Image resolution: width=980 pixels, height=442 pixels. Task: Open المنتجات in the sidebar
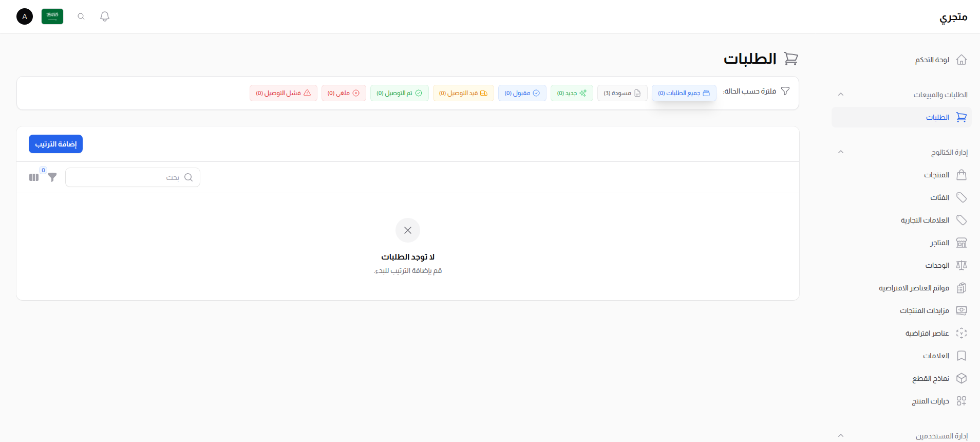(944, 175)
